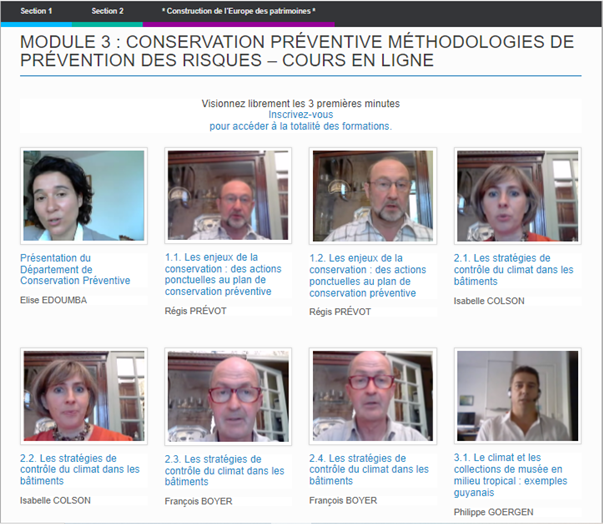Click 'pour accéder à la totalité des formations' link
The width and height of the screenshot is (603, 524).
[301, 126]
